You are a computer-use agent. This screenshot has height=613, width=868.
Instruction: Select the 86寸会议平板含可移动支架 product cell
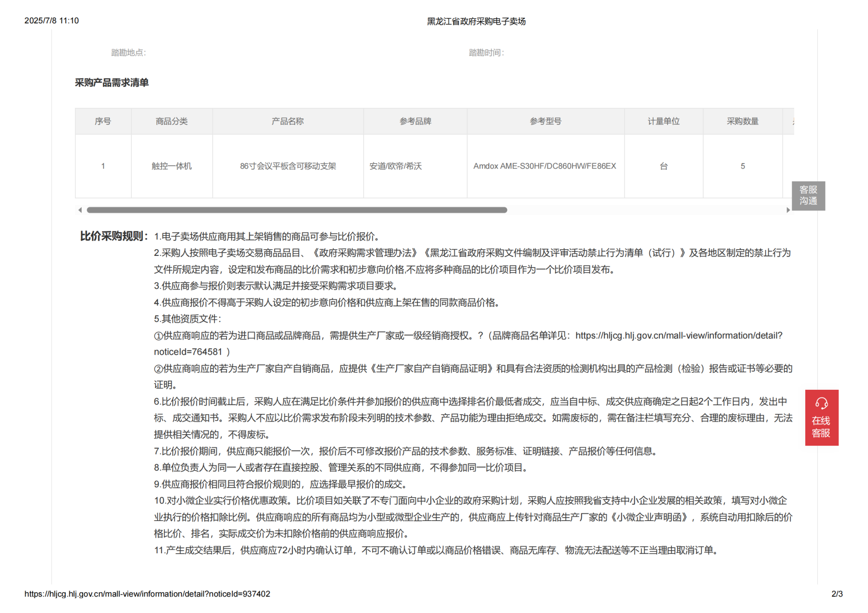click(x=288, y=166)
